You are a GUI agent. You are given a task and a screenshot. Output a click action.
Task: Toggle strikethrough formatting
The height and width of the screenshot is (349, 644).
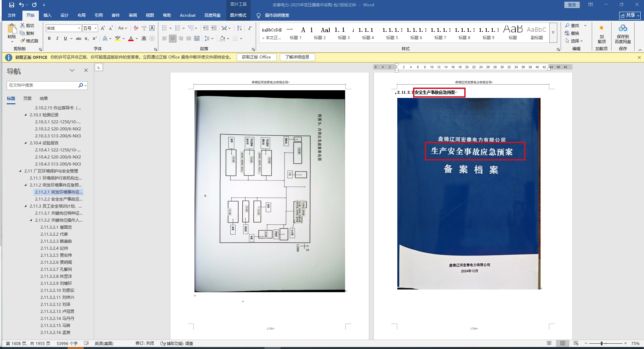[x=79, y=38]
